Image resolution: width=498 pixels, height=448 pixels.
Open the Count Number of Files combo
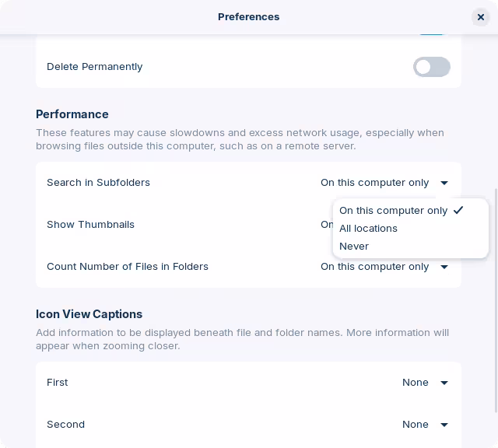384,266
